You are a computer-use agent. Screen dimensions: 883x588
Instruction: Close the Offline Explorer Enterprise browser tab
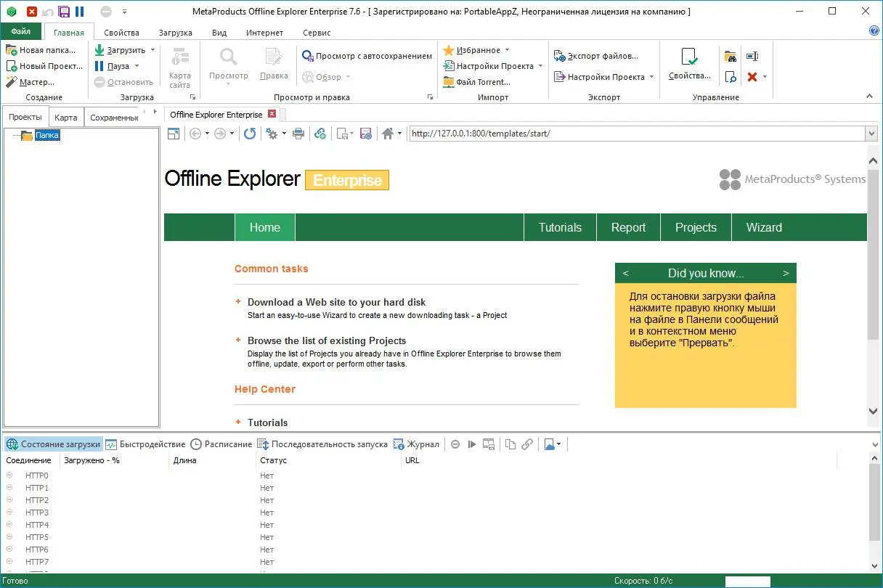[272, 114]
